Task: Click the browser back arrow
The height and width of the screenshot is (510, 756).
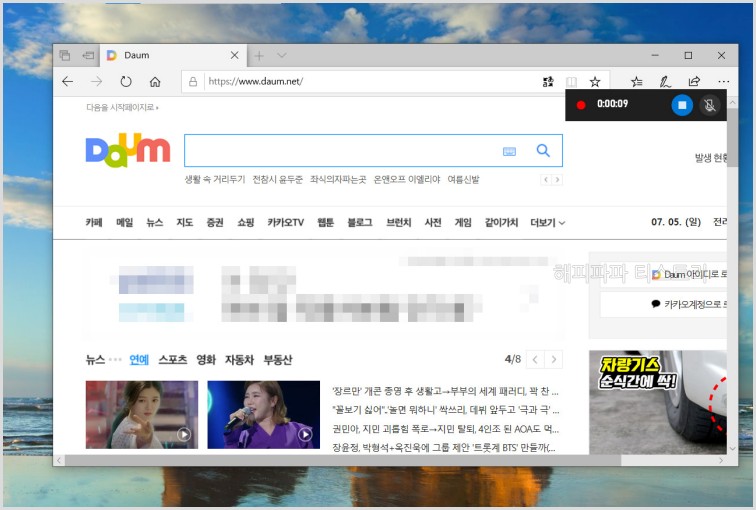Action: click(x=68, y=81)
